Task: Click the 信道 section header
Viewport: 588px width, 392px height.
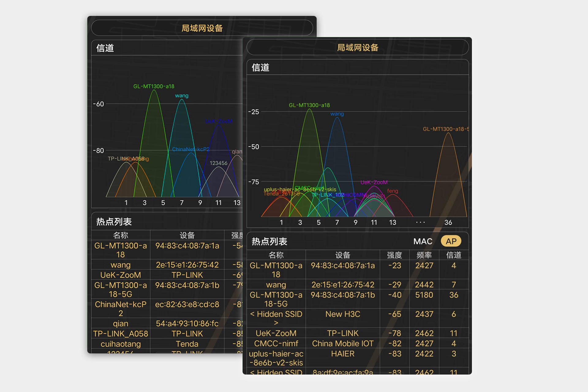Action: click(260, 67)
